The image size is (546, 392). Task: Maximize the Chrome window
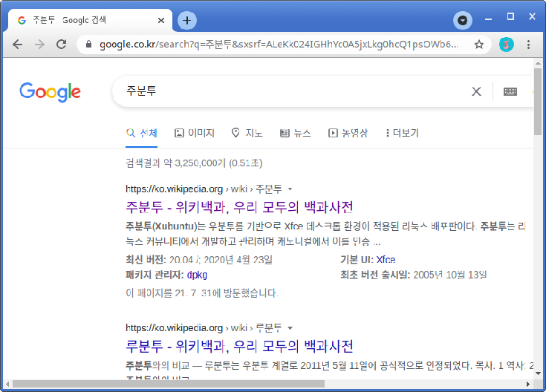tap(510, 17)
